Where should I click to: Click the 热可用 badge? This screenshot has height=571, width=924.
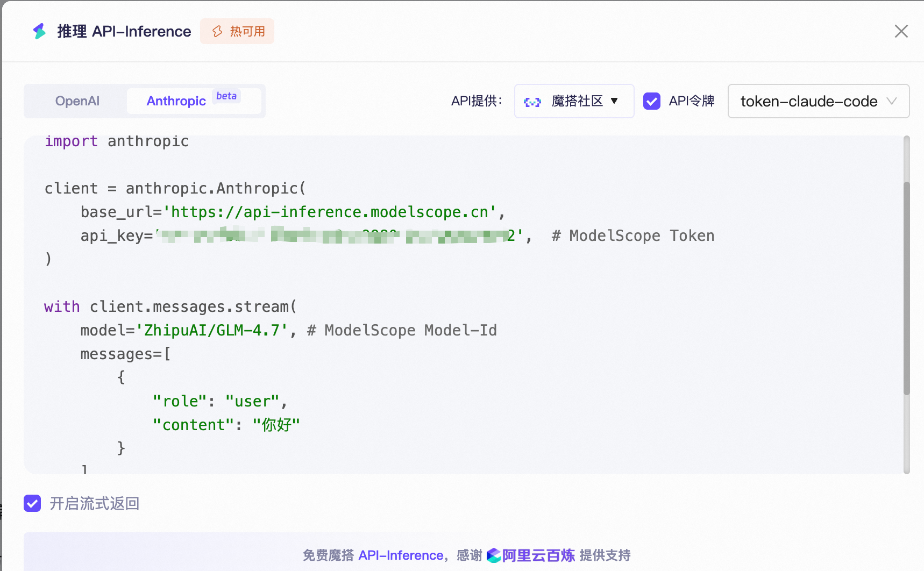click(237, 31)
